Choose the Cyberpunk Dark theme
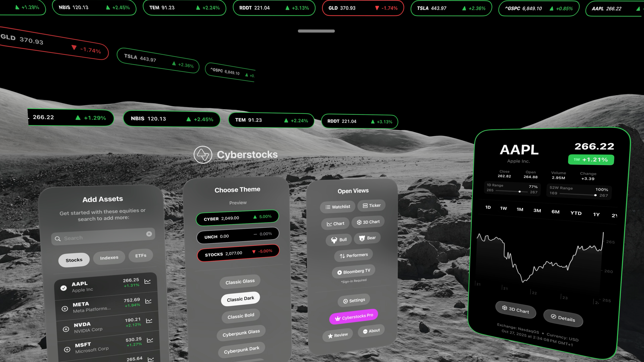The image size is (644, 362). point(241,350)
